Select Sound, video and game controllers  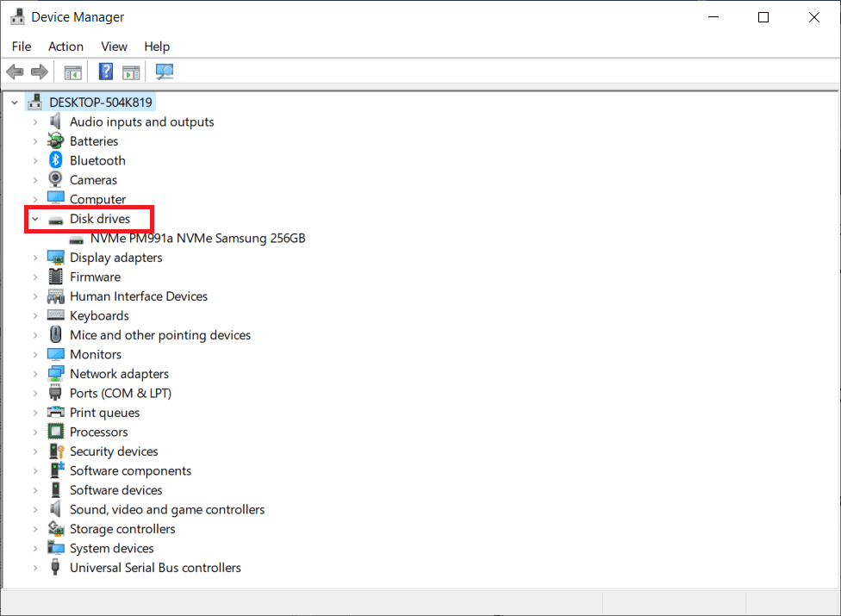pyautogui.click(x=167, y=509)
